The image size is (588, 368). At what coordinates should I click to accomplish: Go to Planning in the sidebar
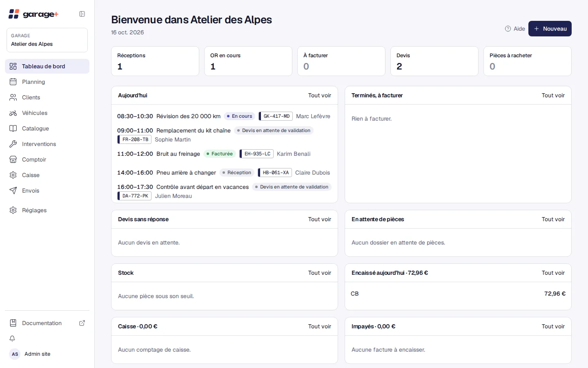[47, 82]
